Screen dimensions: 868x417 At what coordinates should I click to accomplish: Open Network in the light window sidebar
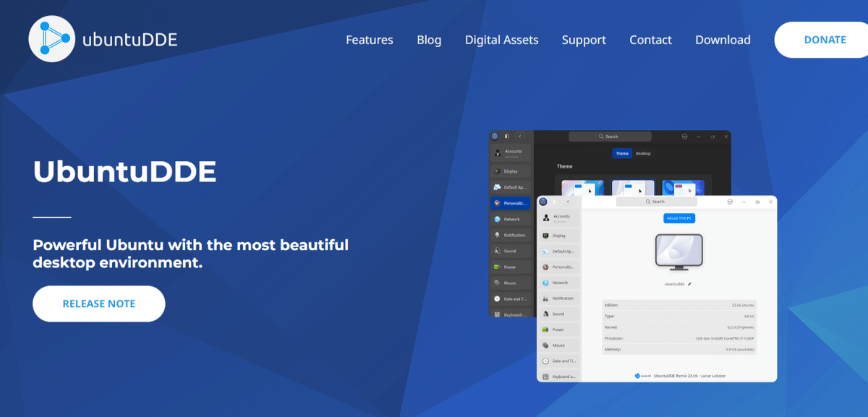click(x=558, y=283)
